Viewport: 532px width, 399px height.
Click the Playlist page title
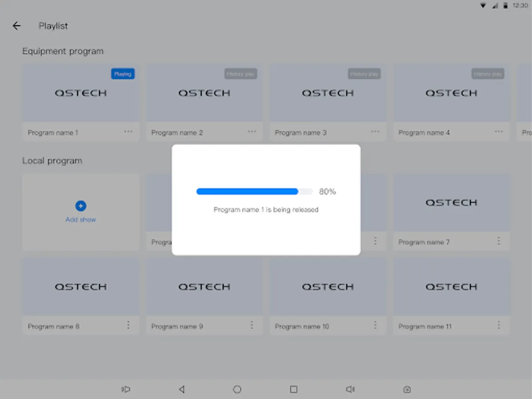(53, 26)
